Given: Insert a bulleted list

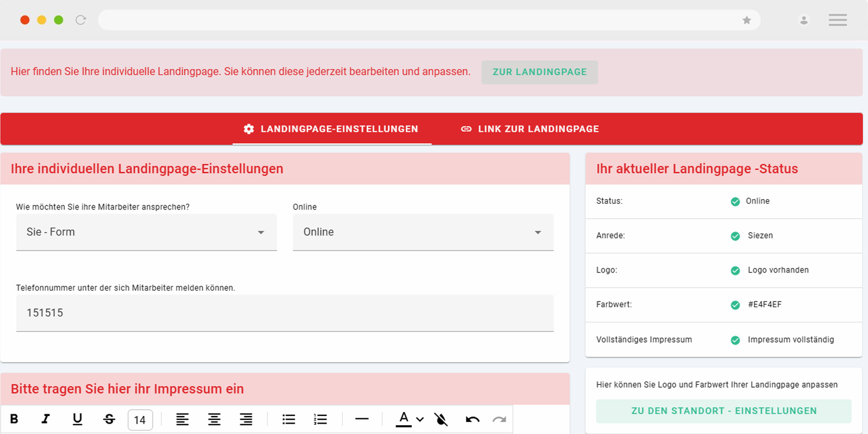Looking at the screenshot, I should click(x=289, y=420).
